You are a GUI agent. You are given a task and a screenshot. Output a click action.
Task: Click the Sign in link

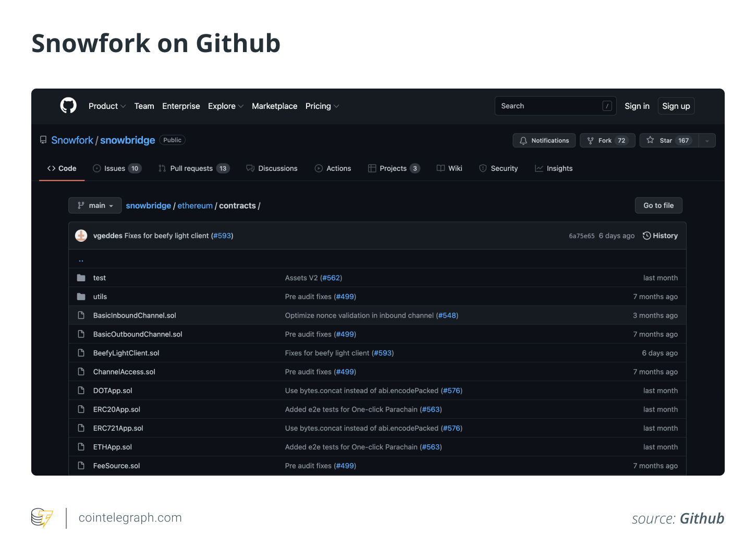click(637, 106)
